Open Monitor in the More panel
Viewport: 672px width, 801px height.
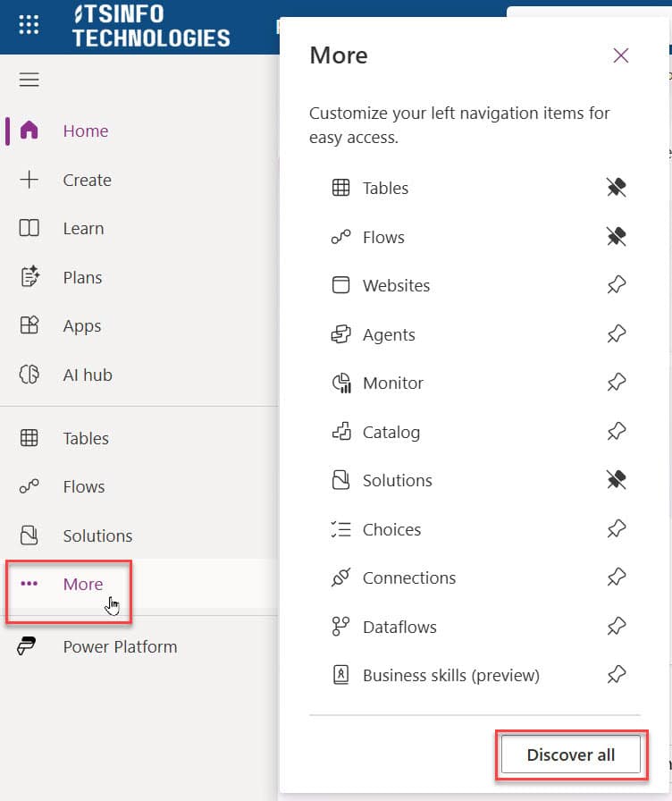coord(393,384)
